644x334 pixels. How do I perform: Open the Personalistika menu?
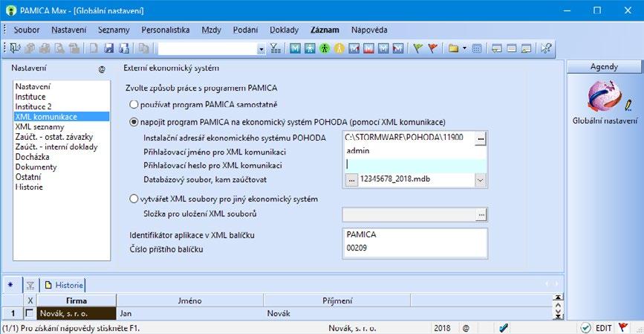pyautogui.click(x=166, y=30)
